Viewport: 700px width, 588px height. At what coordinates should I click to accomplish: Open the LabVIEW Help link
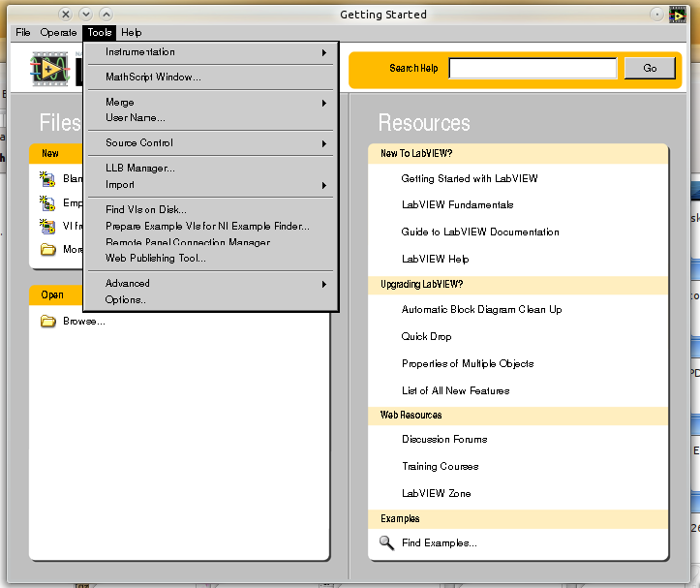click(436, 259)
